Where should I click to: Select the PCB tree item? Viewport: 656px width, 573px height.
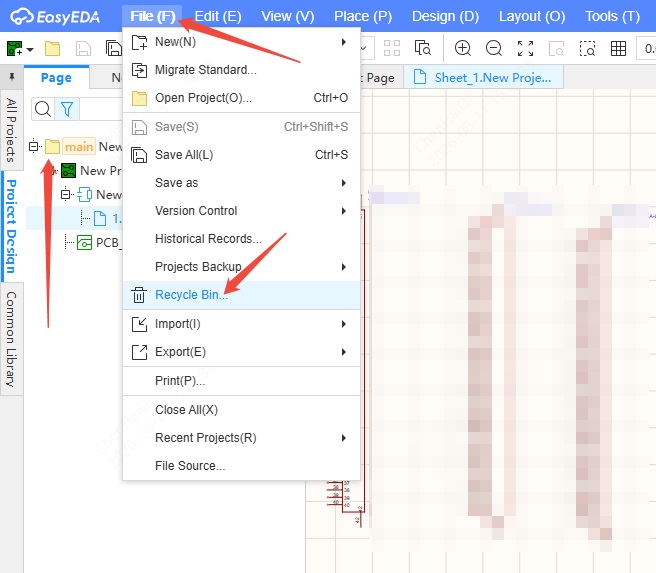coord(100,243)
